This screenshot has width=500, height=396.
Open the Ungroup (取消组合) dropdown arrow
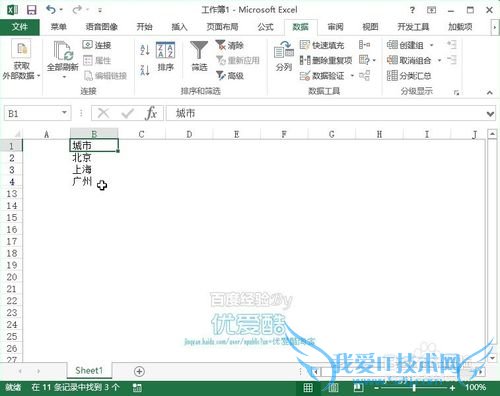click(x=439, y=60)
